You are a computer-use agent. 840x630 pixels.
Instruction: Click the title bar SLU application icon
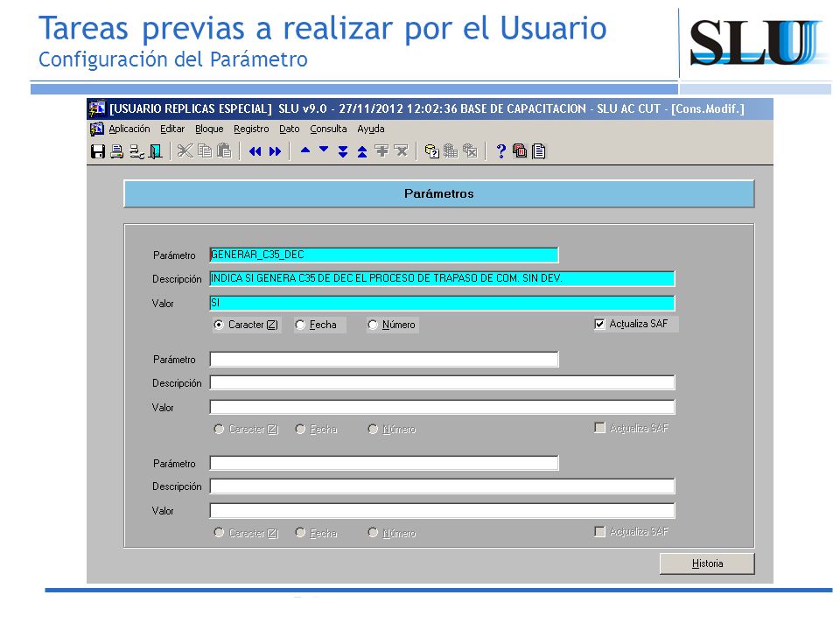[x=97, y=108]
